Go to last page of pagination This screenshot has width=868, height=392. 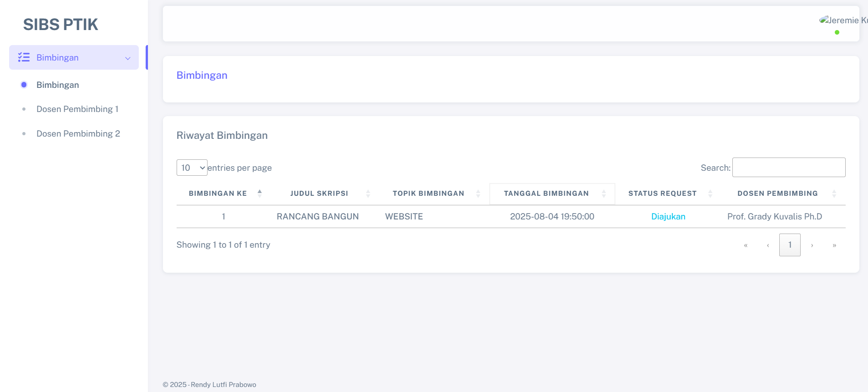(834, 245)
